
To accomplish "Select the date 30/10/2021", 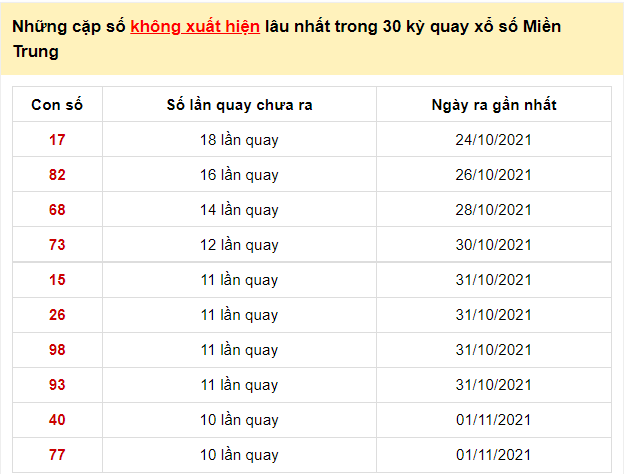I will [x=493, y=245].
